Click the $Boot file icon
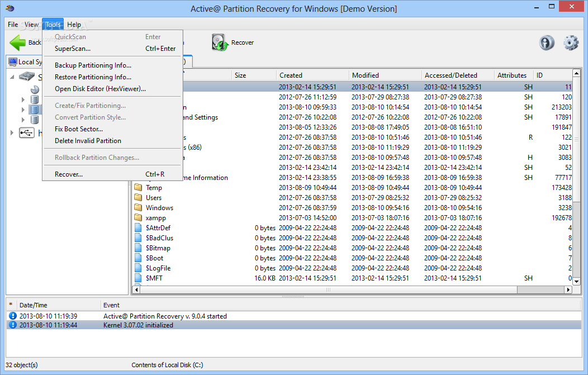This screenshot has height=375, width=588. pyautogui.click(x=139, y=258)
